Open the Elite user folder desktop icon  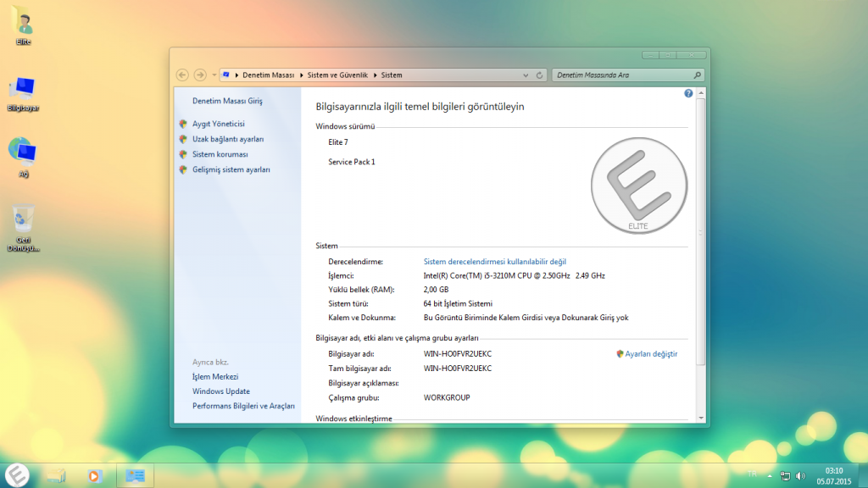(x=23, y=25)
